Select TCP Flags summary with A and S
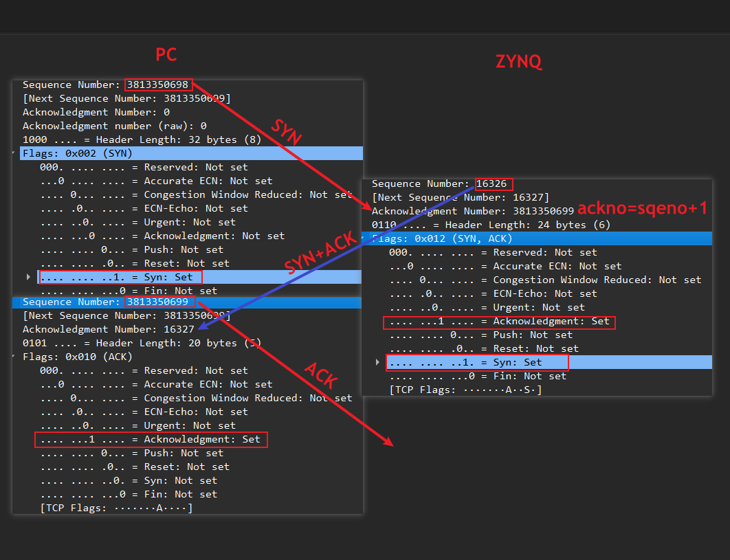 tap(465, 390)
